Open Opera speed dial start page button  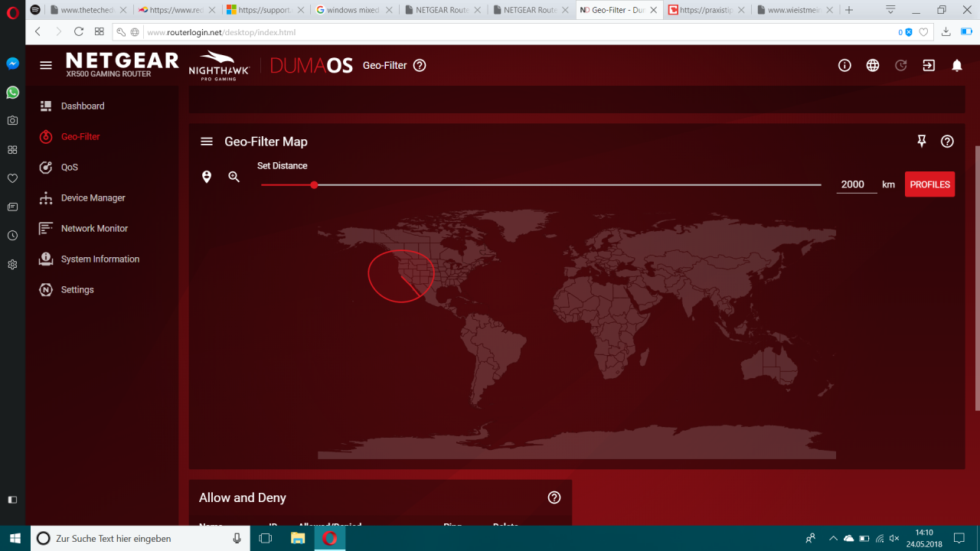click(x=99, y=32)
